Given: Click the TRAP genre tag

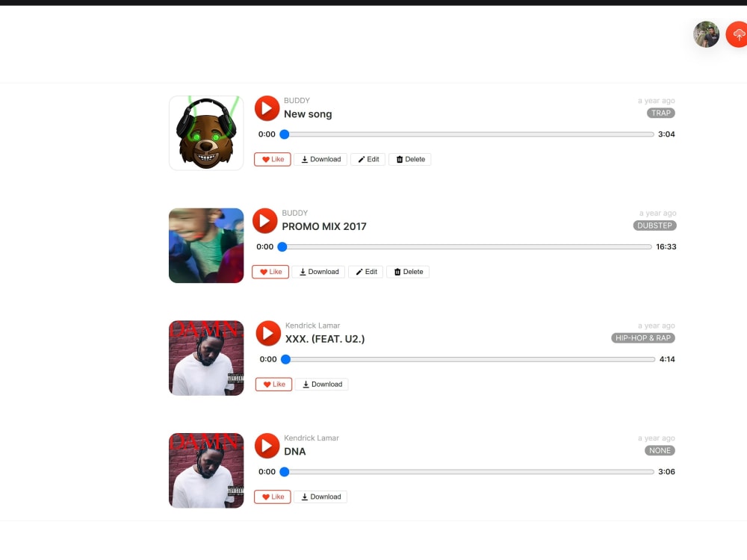Looking at the screenshot, I should 661,113.
